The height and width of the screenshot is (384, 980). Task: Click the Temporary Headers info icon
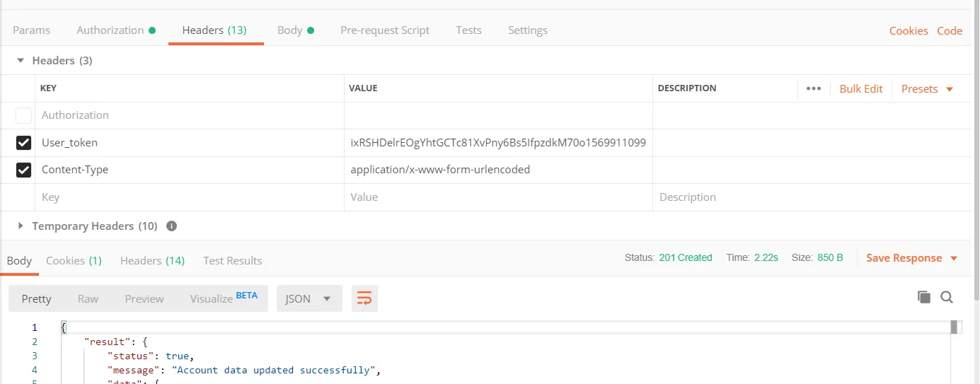point(171,226)
